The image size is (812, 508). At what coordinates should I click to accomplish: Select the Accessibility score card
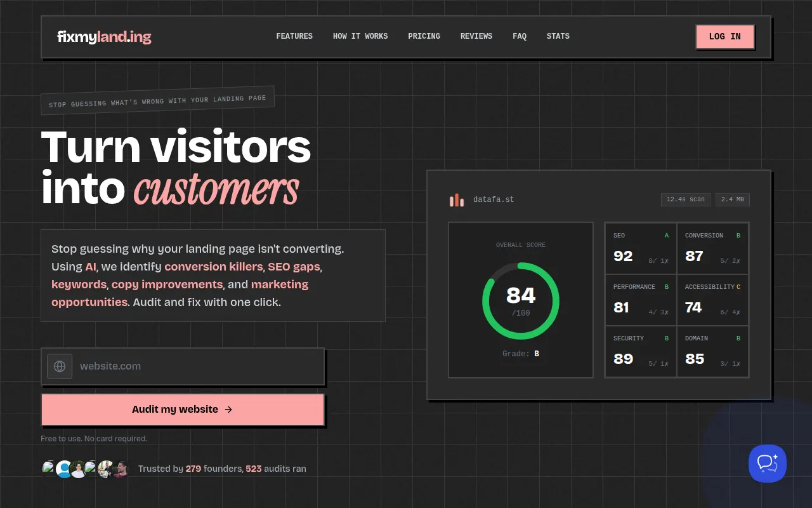point(712,300)
